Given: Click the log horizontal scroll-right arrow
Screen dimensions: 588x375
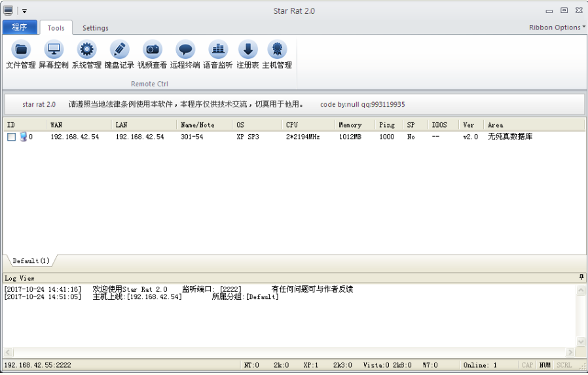Looking at the screenshot, I should [x=570, y=352].
